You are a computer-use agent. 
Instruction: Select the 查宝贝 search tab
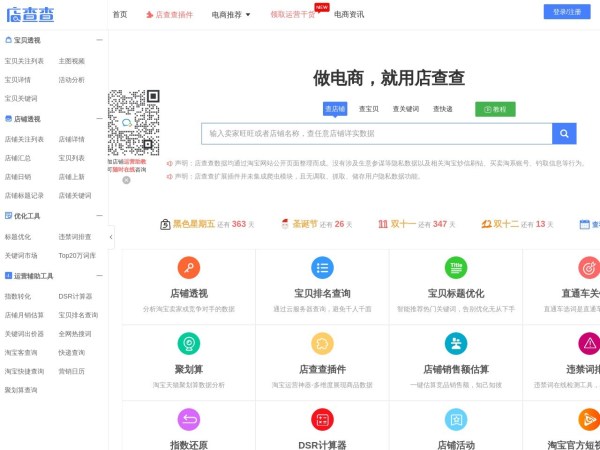point(369,109)
